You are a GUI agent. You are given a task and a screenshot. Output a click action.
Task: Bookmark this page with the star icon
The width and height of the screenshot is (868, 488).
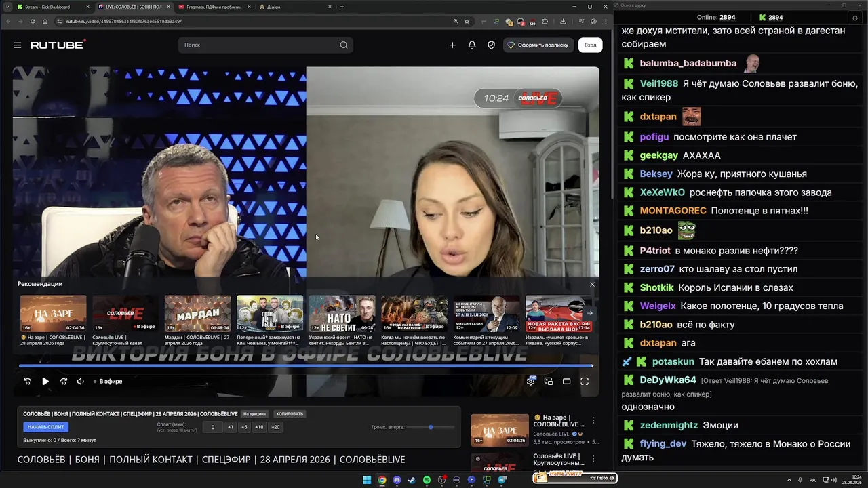(467, 21)
